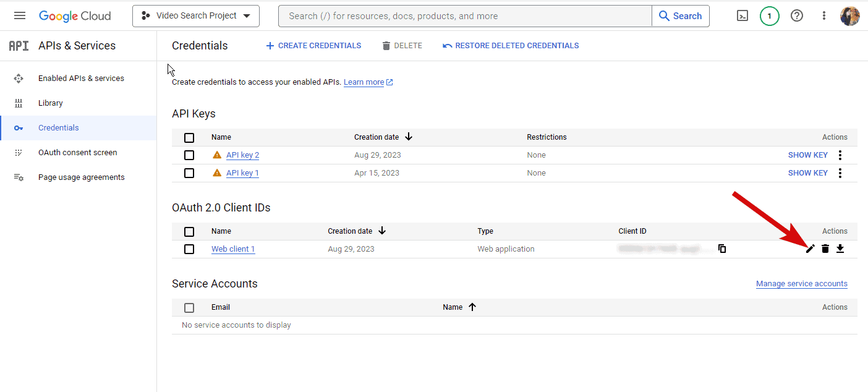Image resolution: width=868 pixels, height=392 pixels.
Task: Select all API Keys header checkbox
Action: (189, 137)
